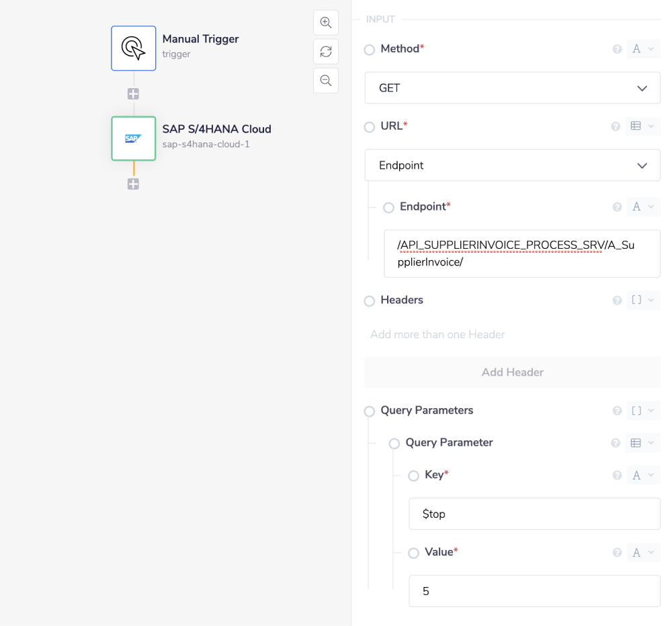672x626 pixels.
Task: Toggle the Query Parameters radio circle
Action: click(x=370, y=412)
